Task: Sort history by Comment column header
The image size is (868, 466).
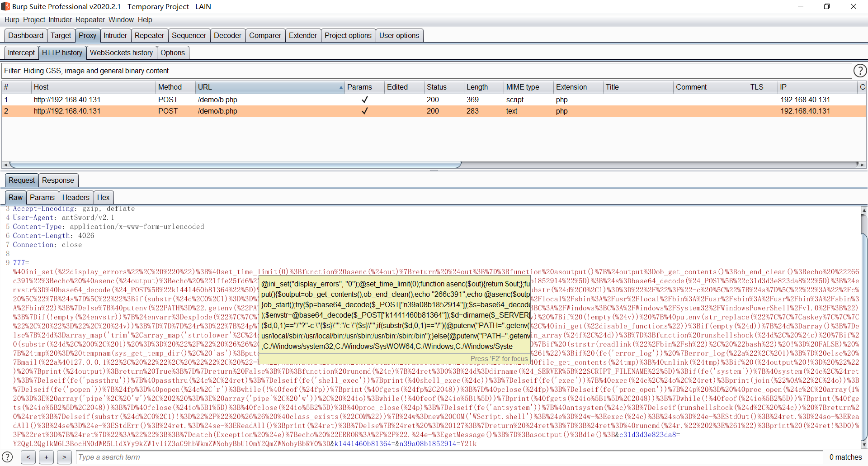Action: point(711,87)
